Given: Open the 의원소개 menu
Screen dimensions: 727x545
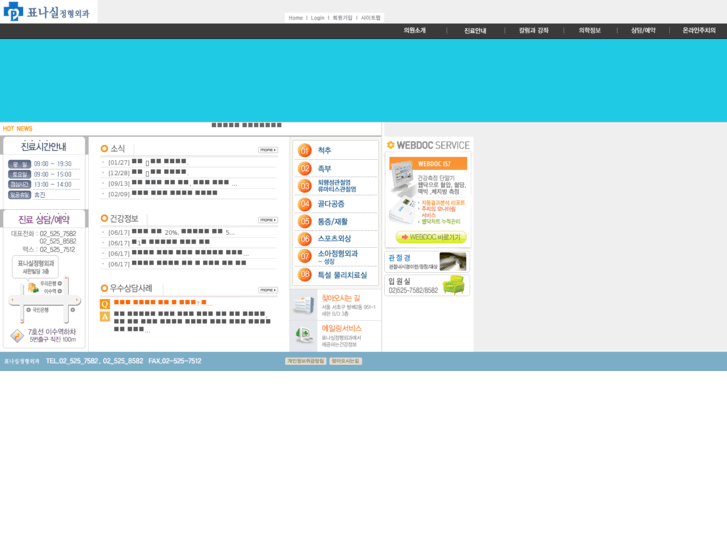Looking at the screenshot, I should point(415,31).
